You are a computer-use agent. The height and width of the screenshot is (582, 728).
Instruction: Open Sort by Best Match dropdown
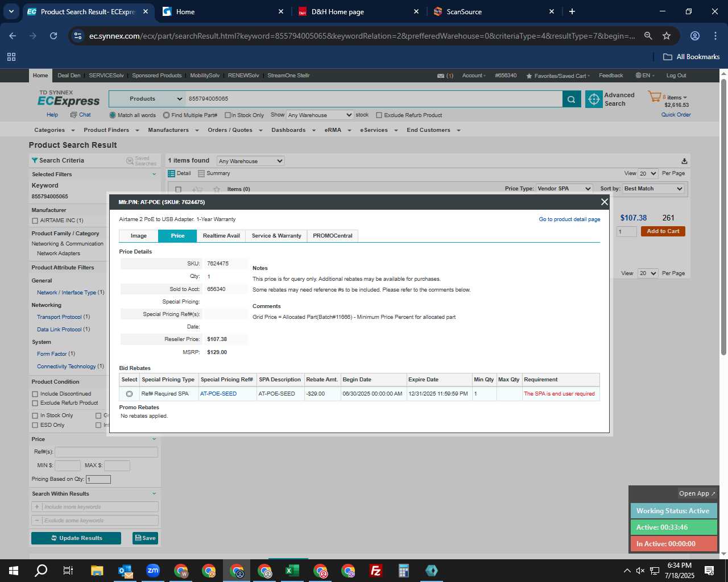(653, 189)
